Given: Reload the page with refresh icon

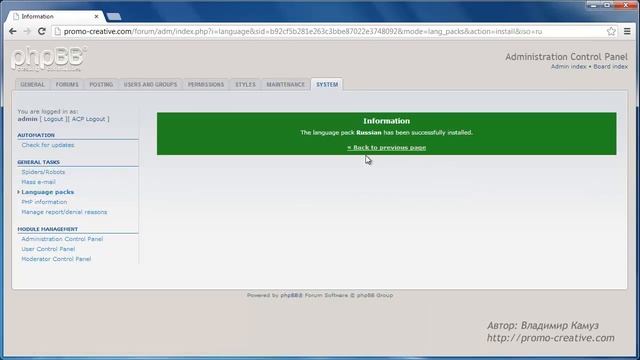Looking at the screenshot, I should click(x=42, y=31).
